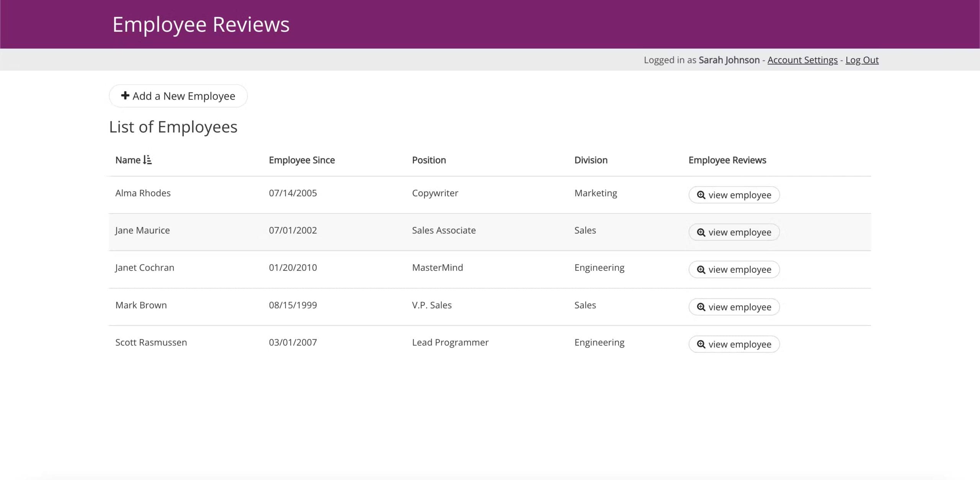Click magnifier icon in Mark Brown row
Viewport: 980px width, 480px height.
pyautogui.click(x=701, y=307)
